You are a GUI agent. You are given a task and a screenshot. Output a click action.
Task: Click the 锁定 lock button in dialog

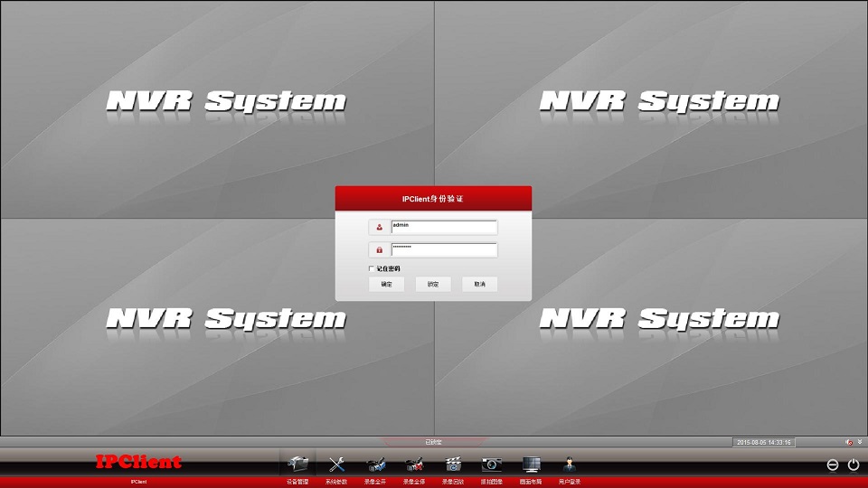433,284
